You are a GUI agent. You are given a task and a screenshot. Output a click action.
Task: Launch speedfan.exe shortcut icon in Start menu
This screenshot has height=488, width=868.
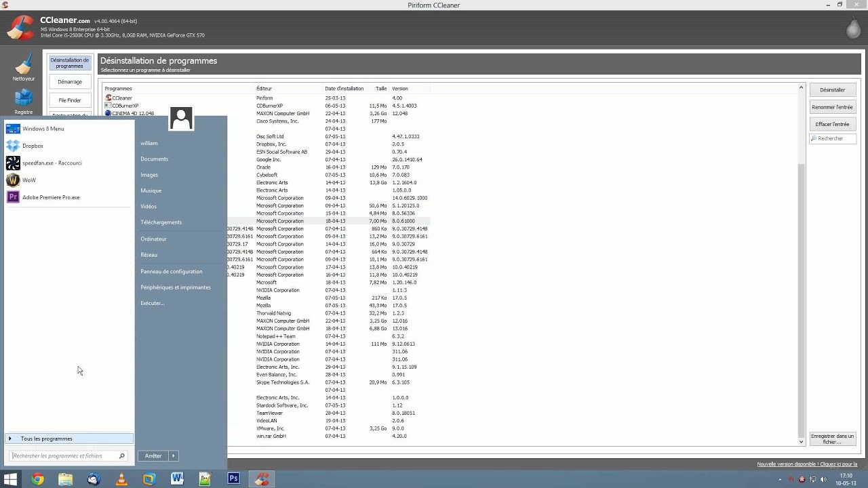click(13, 163)
